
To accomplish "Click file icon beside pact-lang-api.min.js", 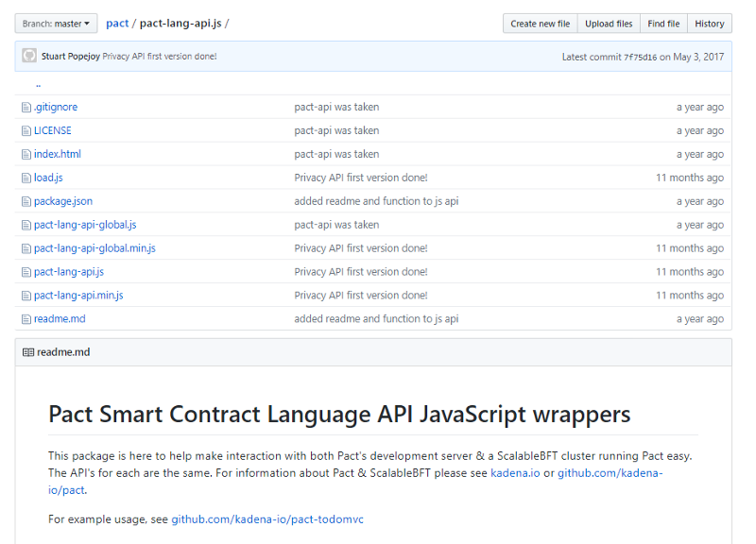I will click(x=26, y=296).
